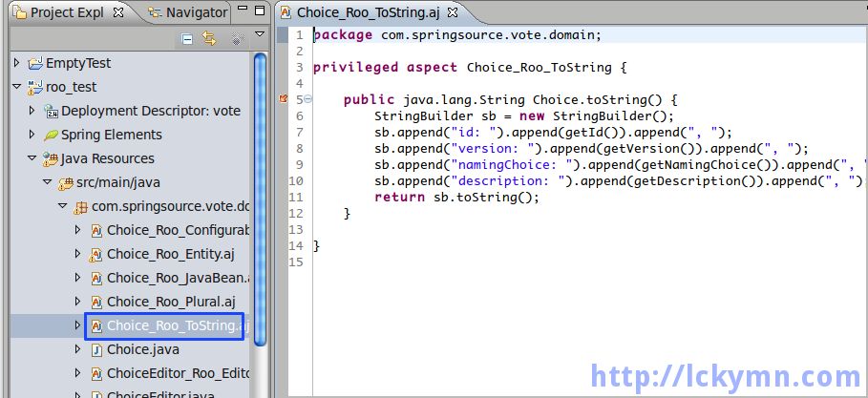
Task: Click the Deployment Descriptor: vote icon
Action: coord(51,111)
